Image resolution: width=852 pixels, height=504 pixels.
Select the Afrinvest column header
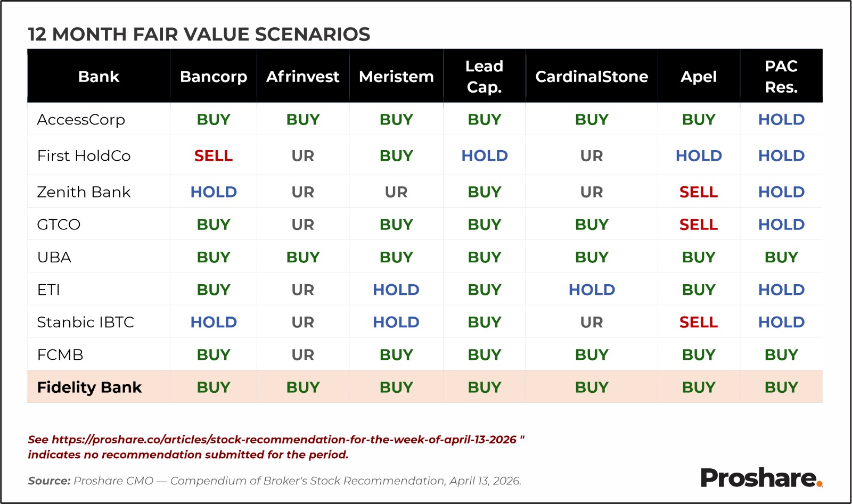point(302,77)
